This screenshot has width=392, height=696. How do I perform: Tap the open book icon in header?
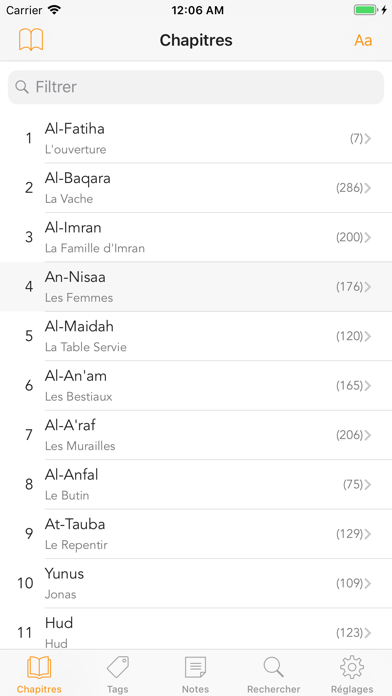(31, 40)
